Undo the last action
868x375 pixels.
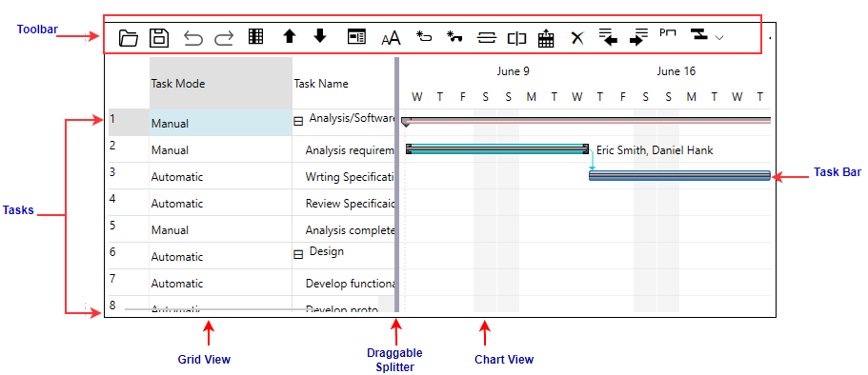click(192, 38)
